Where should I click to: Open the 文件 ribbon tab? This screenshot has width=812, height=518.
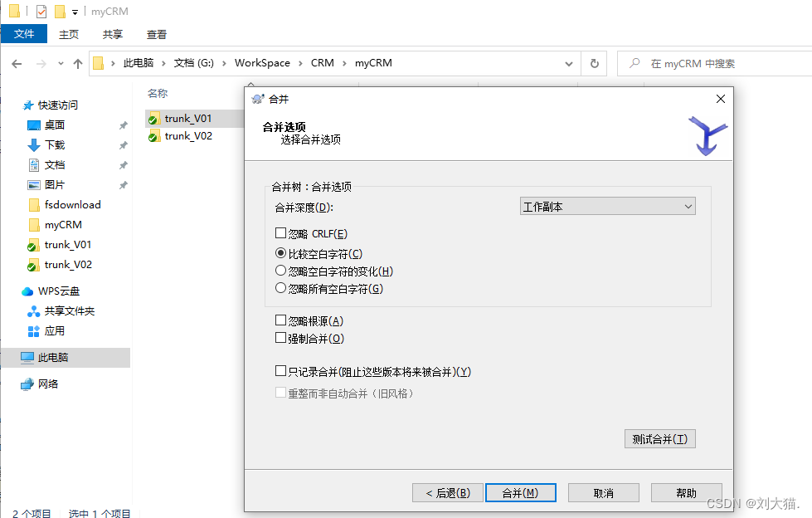[x=24, y=34]
